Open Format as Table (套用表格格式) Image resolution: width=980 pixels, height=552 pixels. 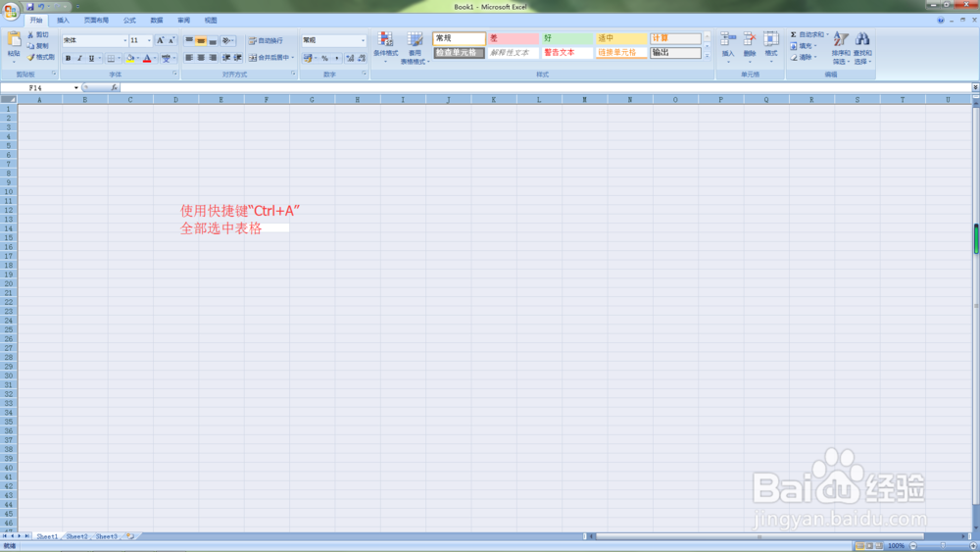(415, 47)
